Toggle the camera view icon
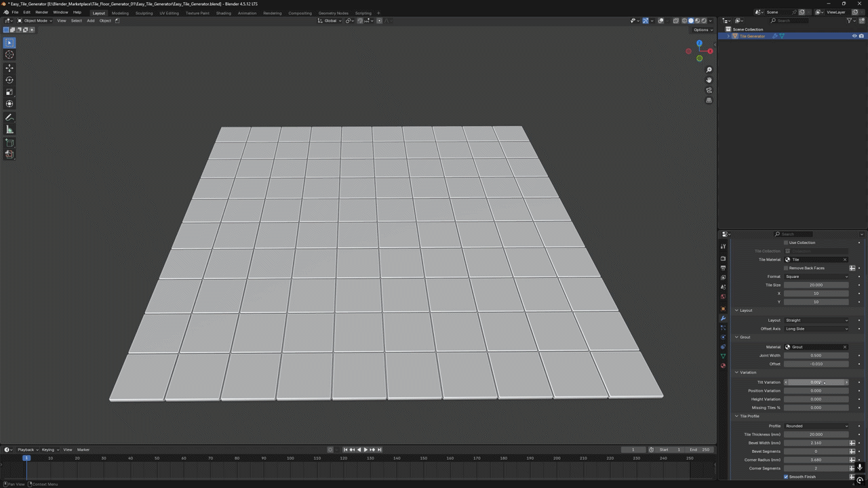The width and height of the screenshot is (868, 488). point(709,90)
